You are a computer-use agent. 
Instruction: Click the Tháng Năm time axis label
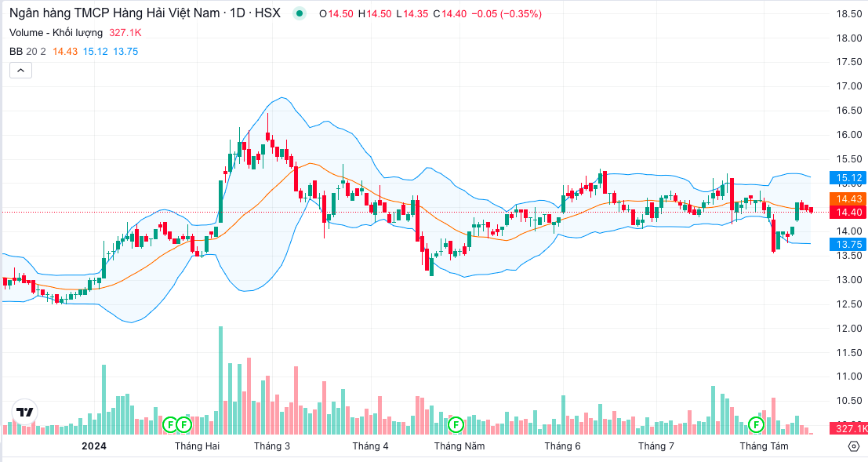pyautogui.click(x=459, y=446)
